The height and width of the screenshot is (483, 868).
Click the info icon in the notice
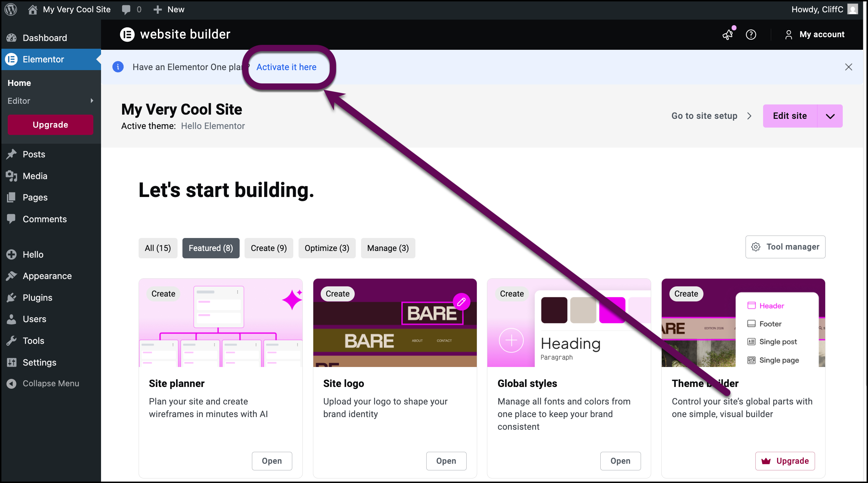tap(118, 67)
